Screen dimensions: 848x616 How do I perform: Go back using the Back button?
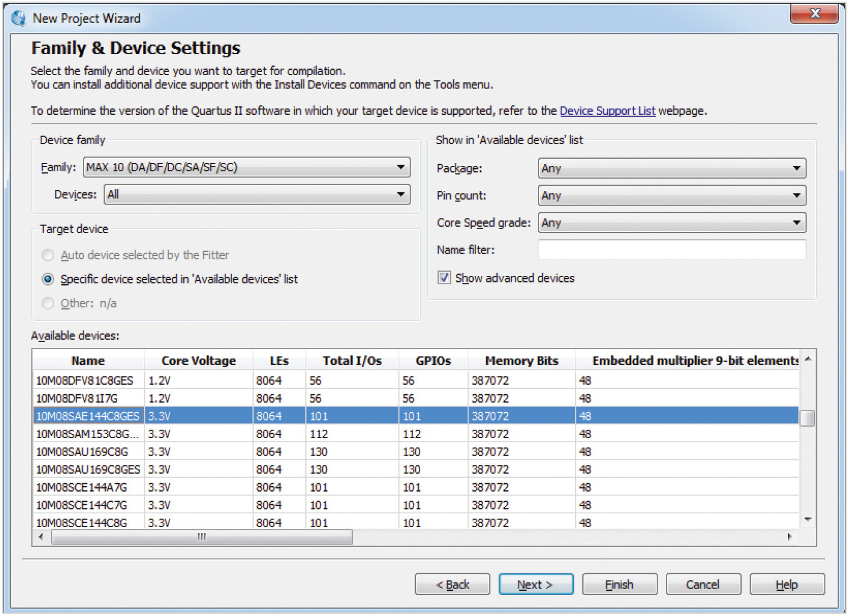point(452,584)
